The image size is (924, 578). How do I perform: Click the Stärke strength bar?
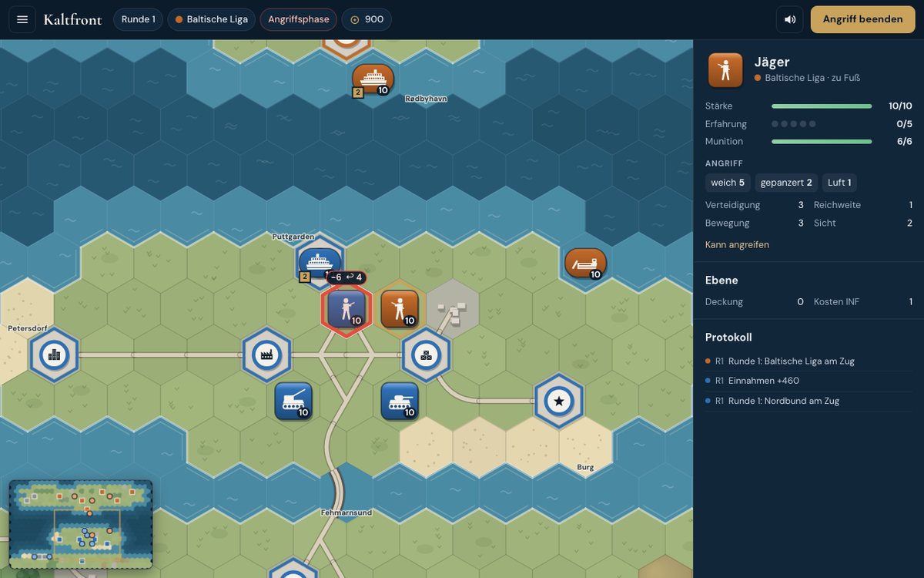pyautogui.click(x=822, y=106)
